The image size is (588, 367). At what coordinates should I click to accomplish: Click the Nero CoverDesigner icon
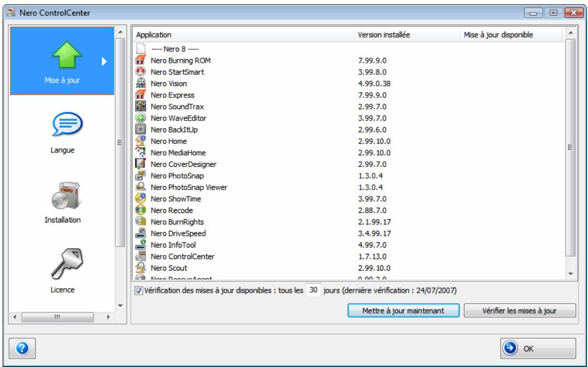[x=141, y=164]
